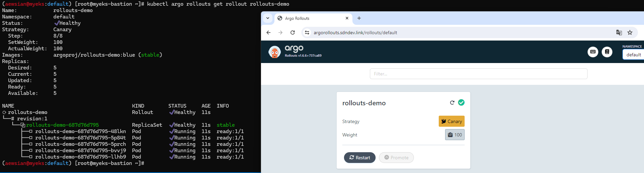Click the 'INFO' column header in terminal

[223, 106]
